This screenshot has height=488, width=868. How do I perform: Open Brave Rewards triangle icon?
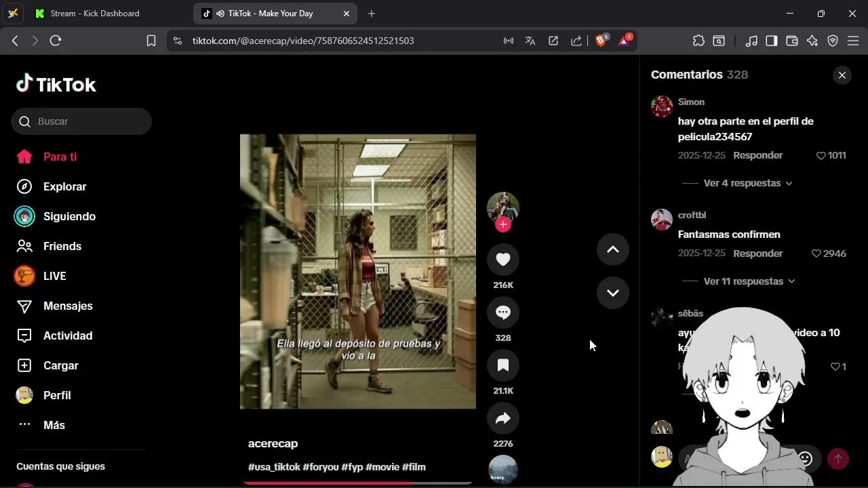pyautogui.click(x=624, y=41)
